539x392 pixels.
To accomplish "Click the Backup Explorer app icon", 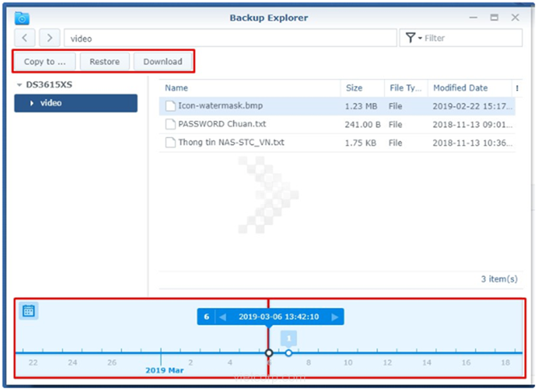I will click(22, 18).
